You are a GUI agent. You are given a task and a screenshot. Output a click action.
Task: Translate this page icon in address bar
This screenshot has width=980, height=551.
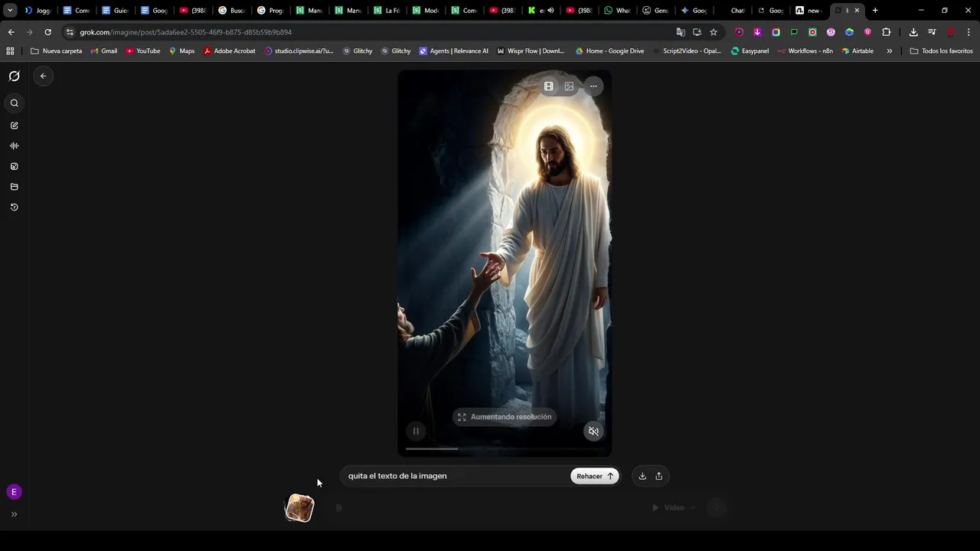click(681, 32)
